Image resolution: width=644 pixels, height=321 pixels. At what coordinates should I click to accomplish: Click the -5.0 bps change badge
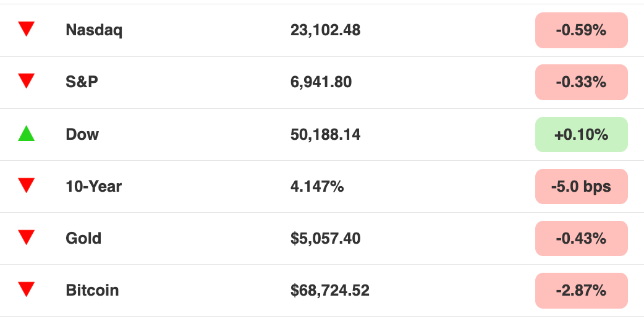coord(581,186)
